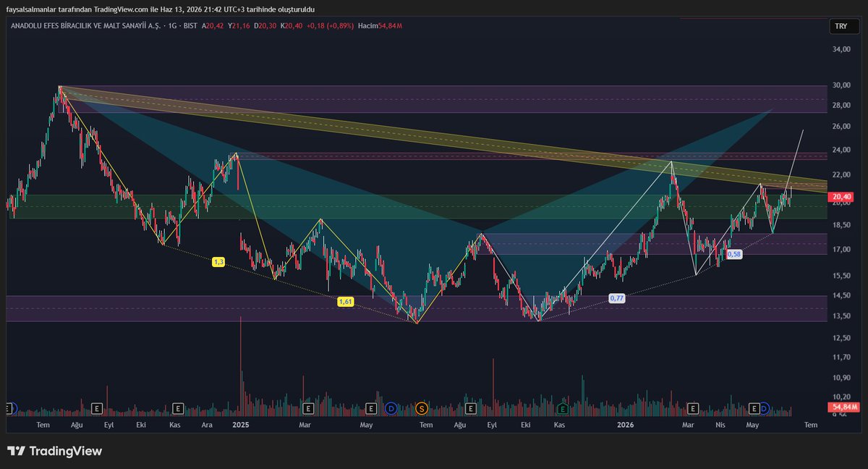Click the blue dividend D marker near May 2026
The height and width of the screenshot is (469, 868).
pos(764,409)
